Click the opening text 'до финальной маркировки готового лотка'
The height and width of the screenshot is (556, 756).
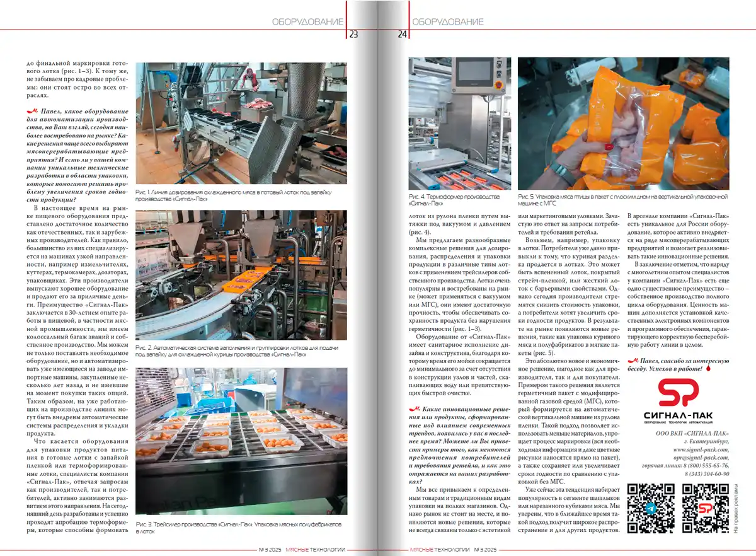[78, 81]
